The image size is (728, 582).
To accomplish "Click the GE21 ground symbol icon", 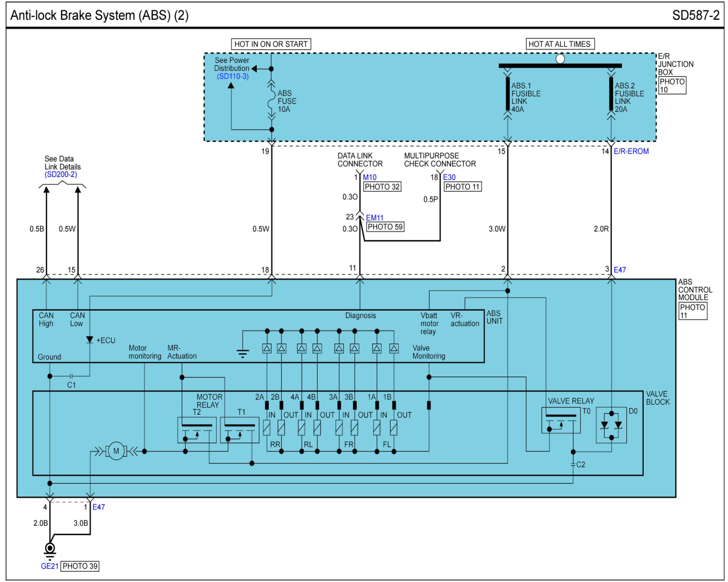I will [50, 549].
